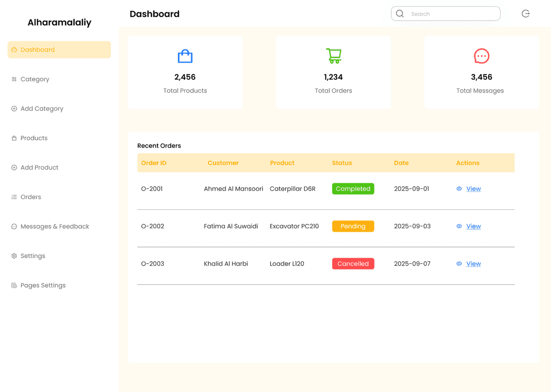This screenshot has height=392, width=551.
Task: Click the green Completed status badge
Action: (x=353, y=189)
